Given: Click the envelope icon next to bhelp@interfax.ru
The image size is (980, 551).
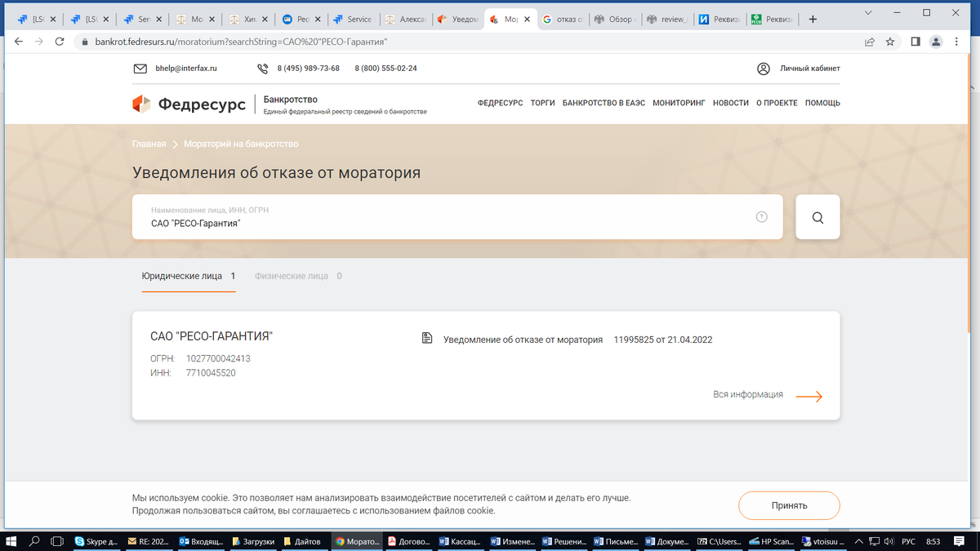Looking at the screenshot, I should pos(140,69).
